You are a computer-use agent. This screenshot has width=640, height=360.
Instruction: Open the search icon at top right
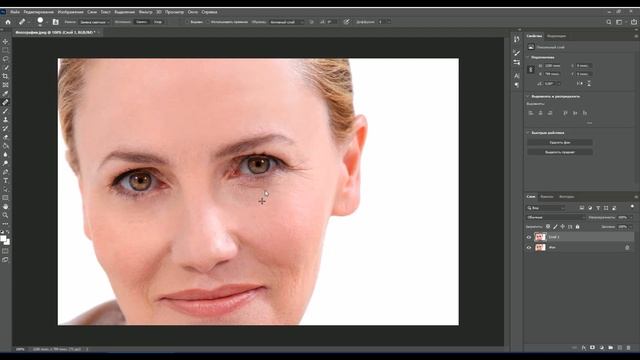click(609, 22)
